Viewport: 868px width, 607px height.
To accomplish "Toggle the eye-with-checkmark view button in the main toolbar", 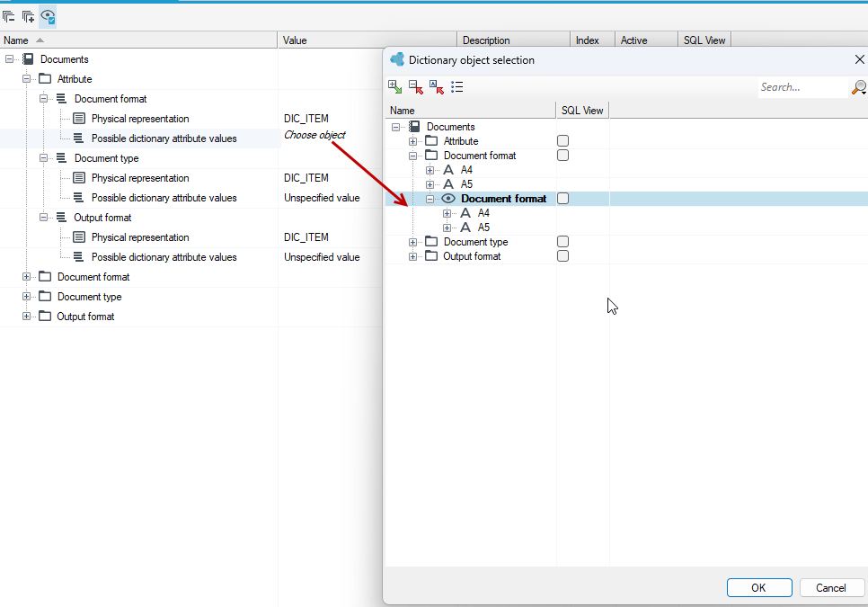I will 49,16.
